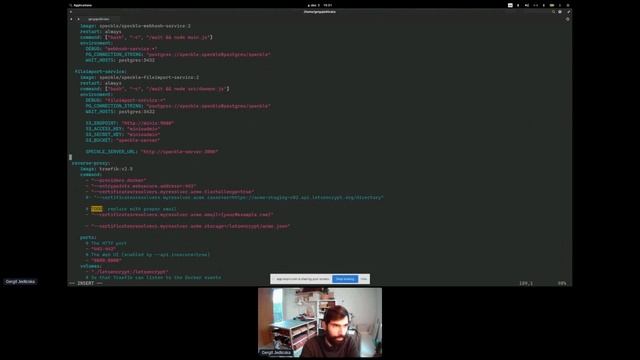Select the open terminal tab label
This screenshot has height=360, width=640.
click(99, 19)
